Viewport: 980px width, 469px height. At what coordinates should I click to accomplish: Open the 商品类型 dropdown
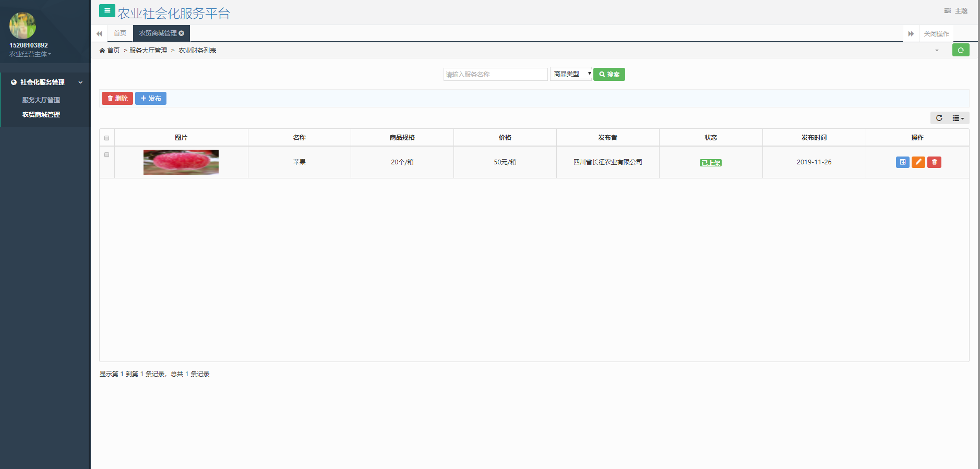coord(570,74)
